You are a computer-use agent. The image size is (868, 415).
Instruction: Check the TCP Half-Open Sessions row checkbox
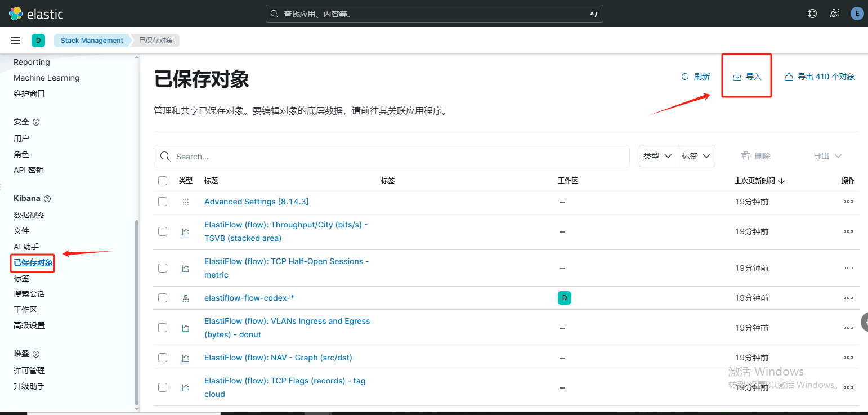click(x=163, y=268)
